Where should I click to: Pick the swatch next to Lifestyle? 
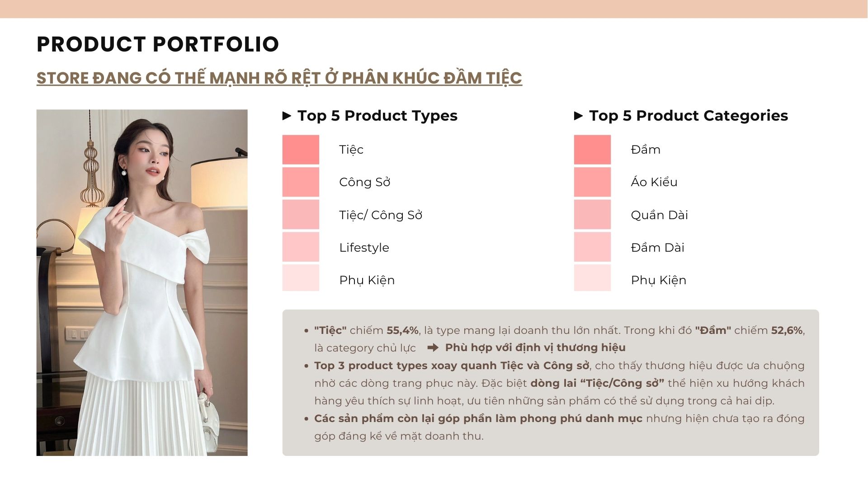pos(301,247)
